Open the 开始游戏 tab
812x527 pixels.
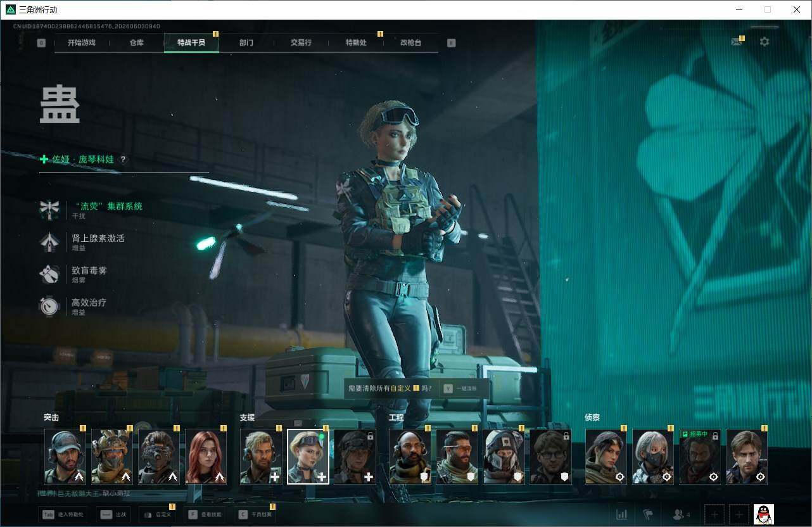82,42
